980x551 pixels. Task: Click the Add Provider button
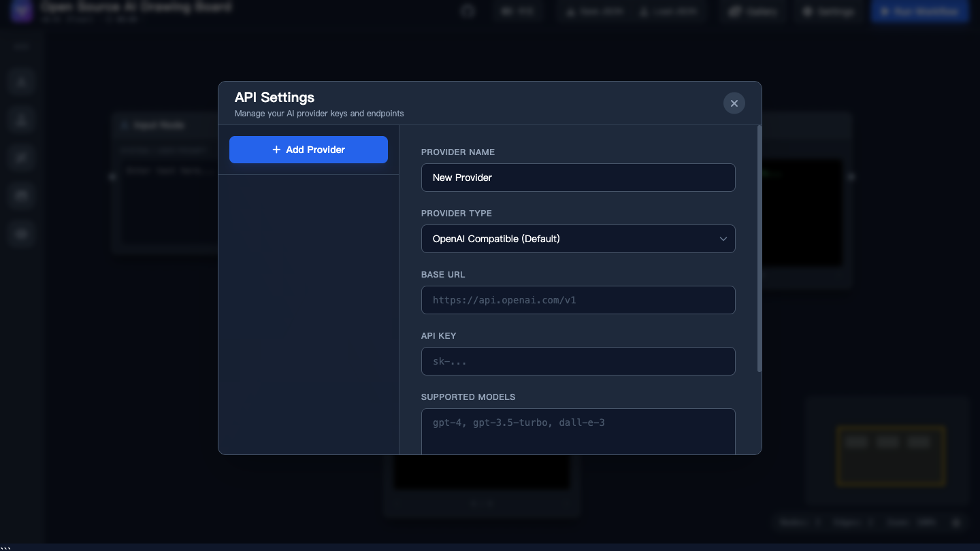tap(308, 150)
